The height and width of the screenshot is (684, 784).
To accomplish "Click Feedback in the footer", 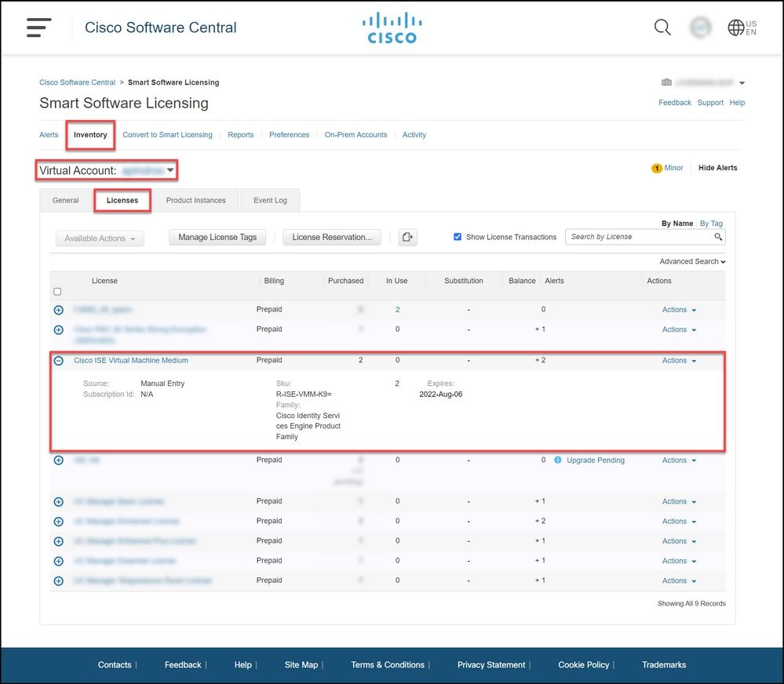I will click(183, 664).
